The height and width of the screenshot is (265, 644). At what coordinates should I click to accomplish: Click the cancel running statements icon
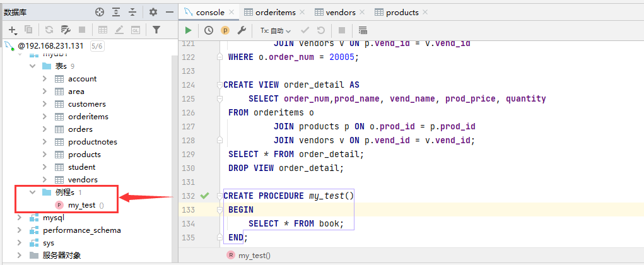[x=341, y=30]
